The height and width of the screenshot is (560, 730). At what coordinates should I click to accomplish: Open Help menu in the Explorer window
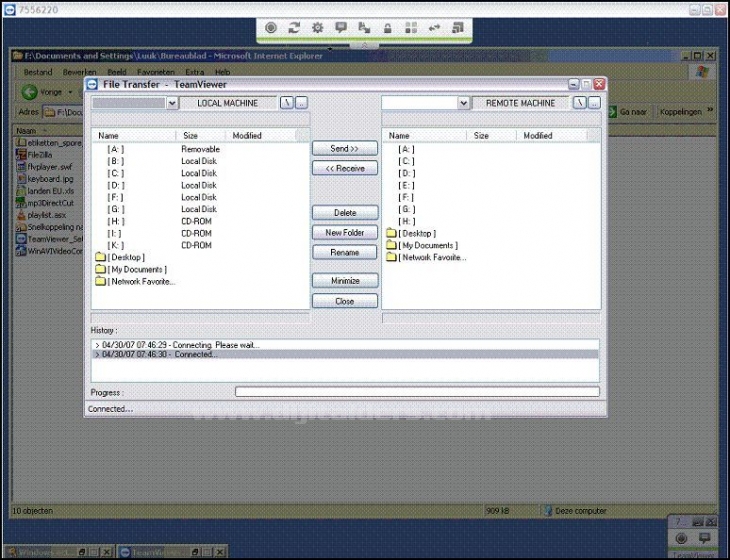pyautogui.click(x=223, y=72)
